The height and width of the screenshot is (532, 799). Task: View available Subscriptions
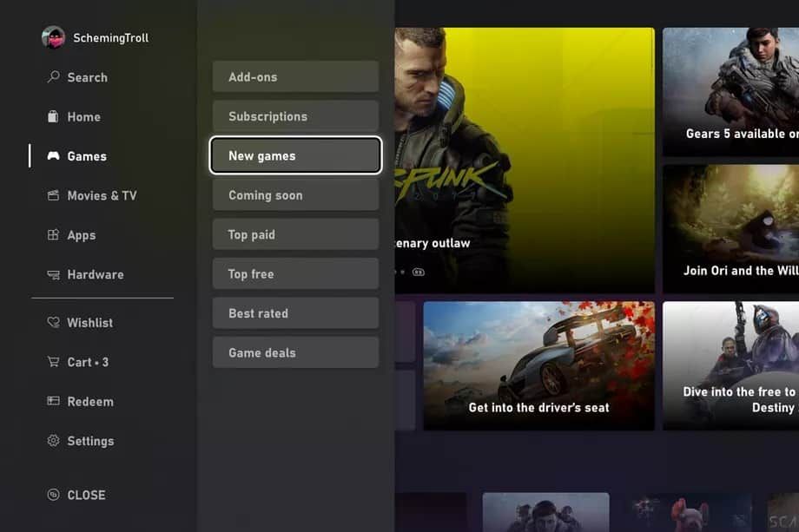coord(295,115)
